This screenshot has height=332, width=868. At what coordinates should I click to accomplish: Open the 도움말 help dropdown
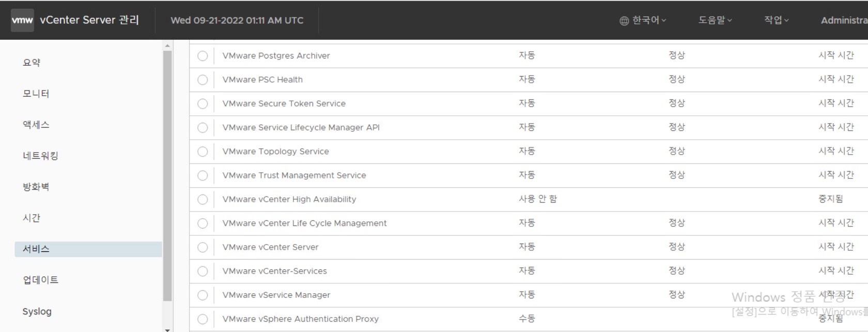pos(715,20)
